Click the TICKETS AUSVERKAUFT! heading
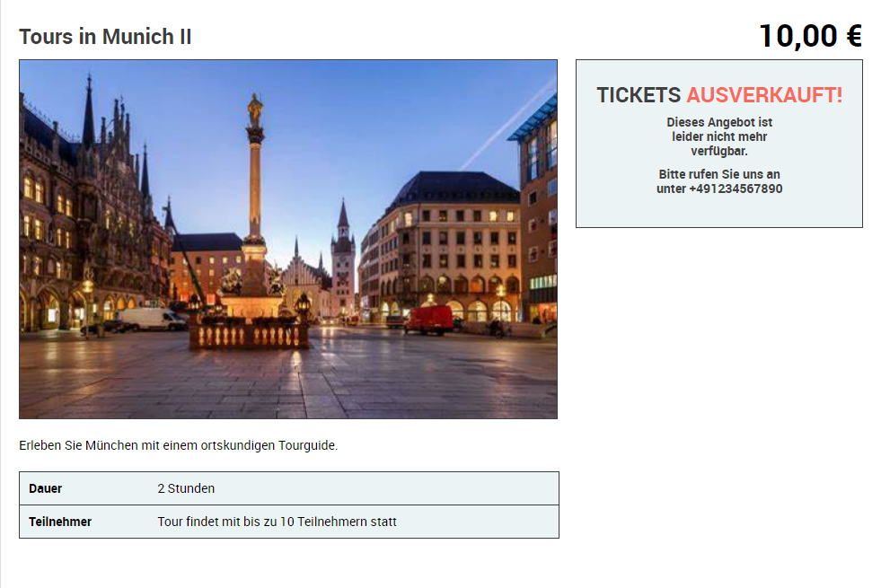881x588 pixels. [x=719, y=95]
